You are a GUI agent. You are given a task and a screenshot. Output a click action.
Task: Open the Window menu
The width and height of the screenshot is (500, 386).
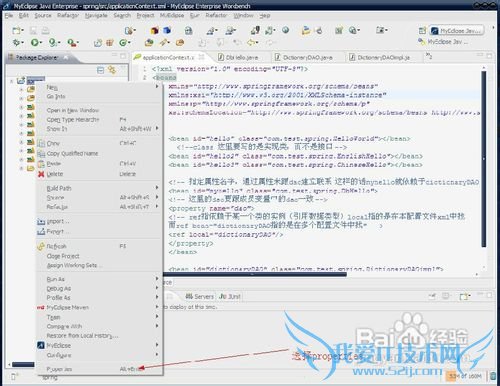[x=243, y=16]
